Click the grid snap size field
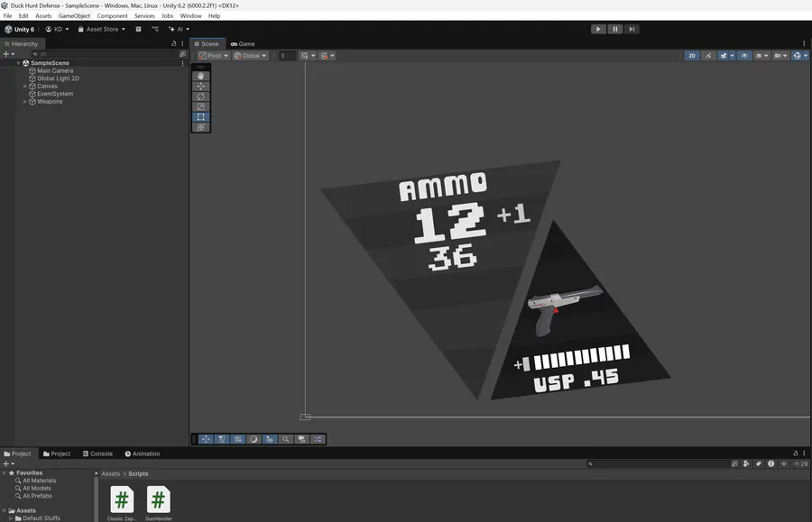This screenshot has height=522, width=812. pyautogui.click(x=288, y=56)
